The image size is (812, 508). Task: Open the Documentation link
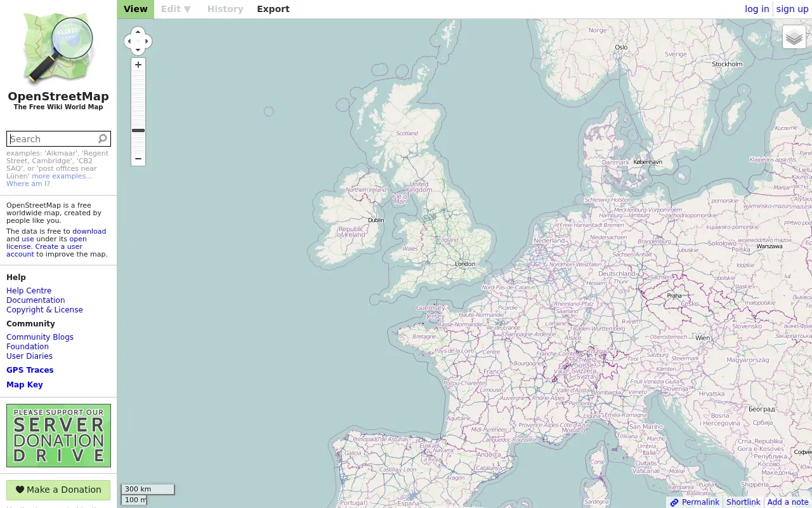(36, 300)
